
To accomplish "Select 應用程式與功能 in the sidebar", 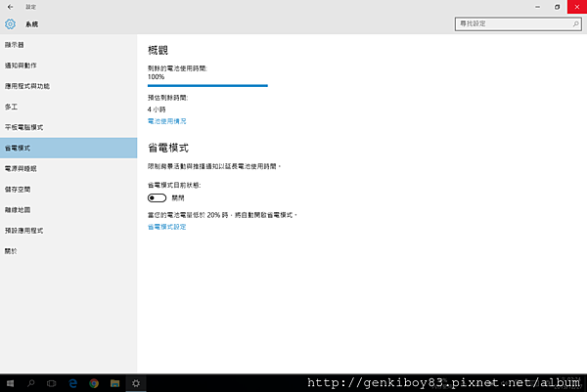I will coord(68,86).
